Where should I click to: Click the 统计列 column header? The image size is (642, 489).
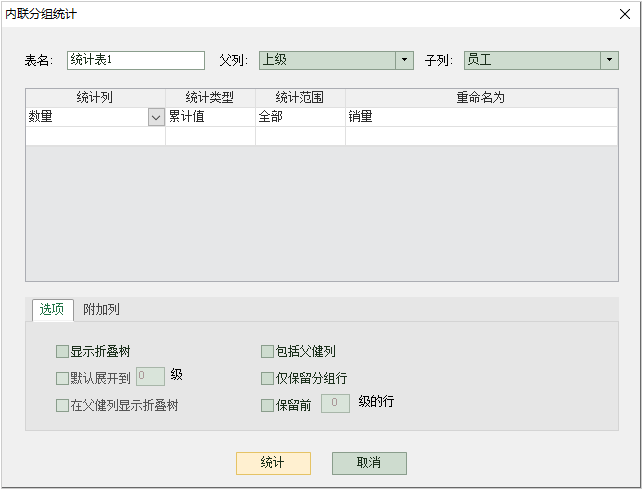95,97
